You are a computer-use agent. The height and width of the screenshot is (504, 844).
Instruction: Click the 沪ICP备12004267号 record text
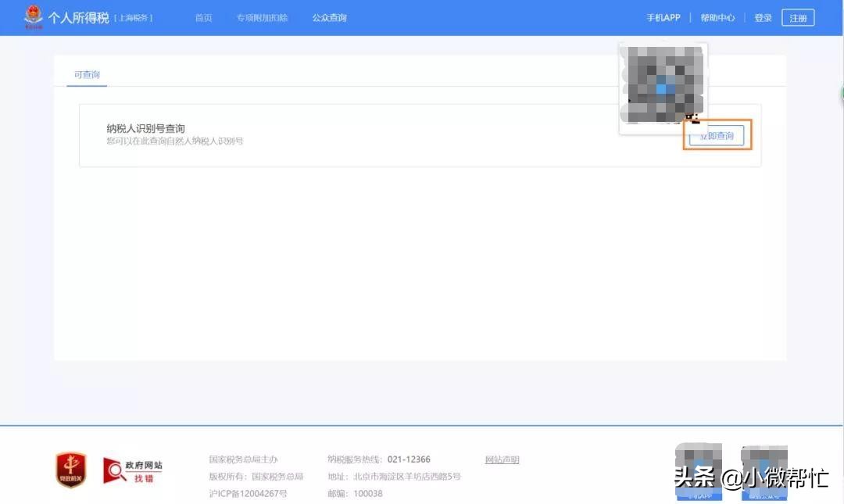248,494
